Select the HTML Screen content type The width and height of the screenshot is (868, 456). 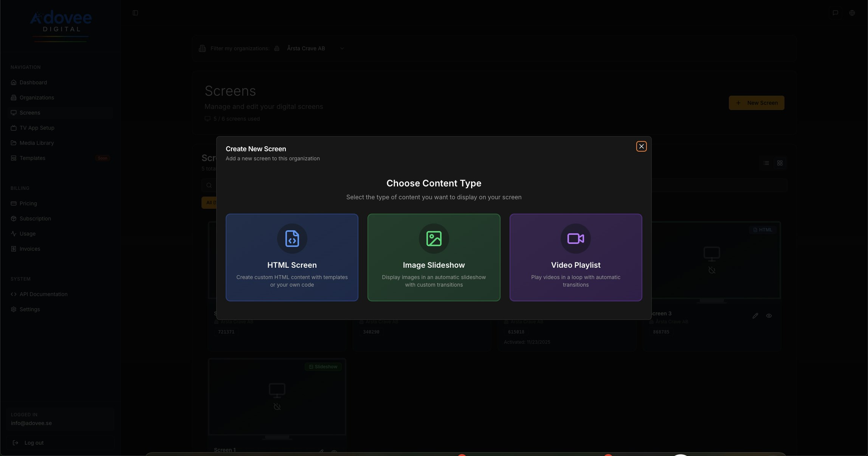(x=291, y=258)
